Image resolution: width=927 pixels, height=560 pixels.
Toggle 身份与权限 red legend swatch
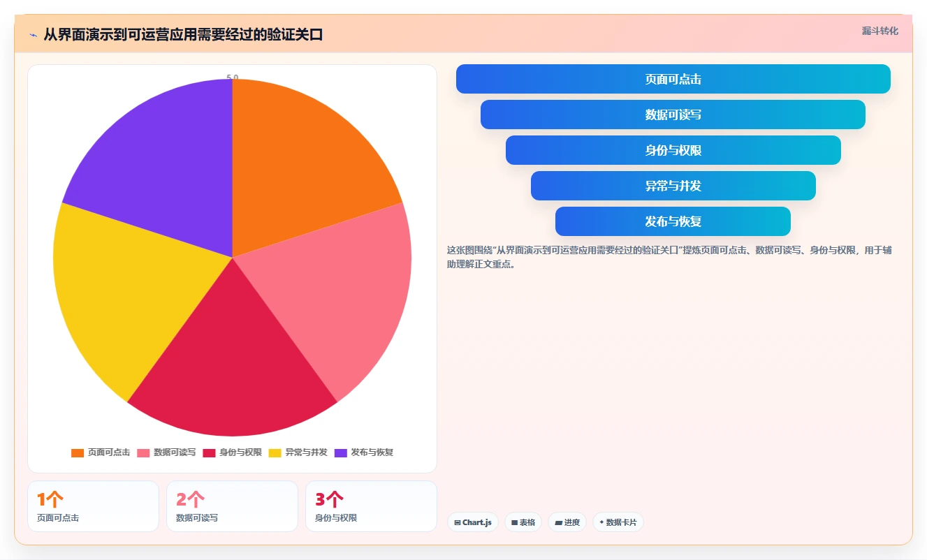[209, 452]
